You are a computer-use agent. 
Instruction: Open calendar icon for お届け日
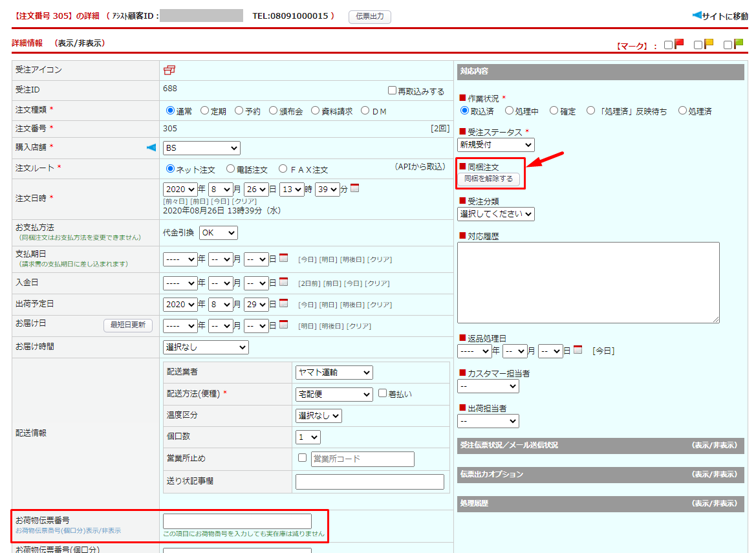[x=283, y=325]
